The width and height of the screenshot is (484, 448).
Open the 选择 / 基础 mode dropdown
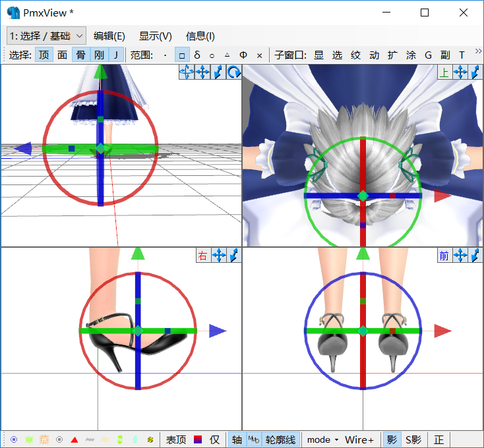46,36
